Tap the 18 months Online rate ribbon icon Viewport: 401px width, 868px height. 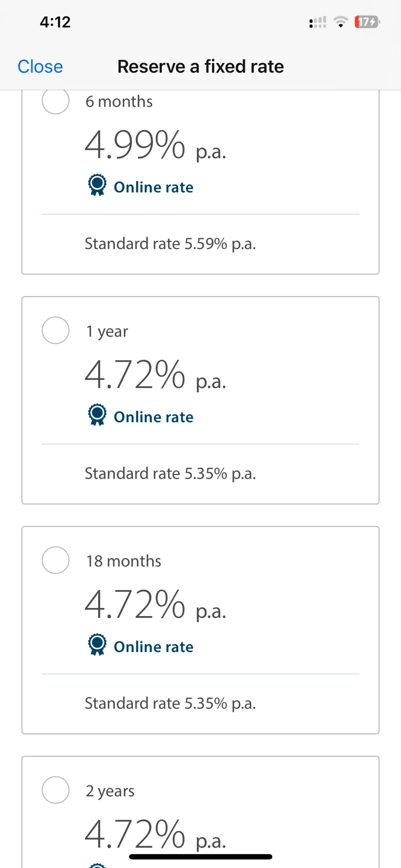97,644
